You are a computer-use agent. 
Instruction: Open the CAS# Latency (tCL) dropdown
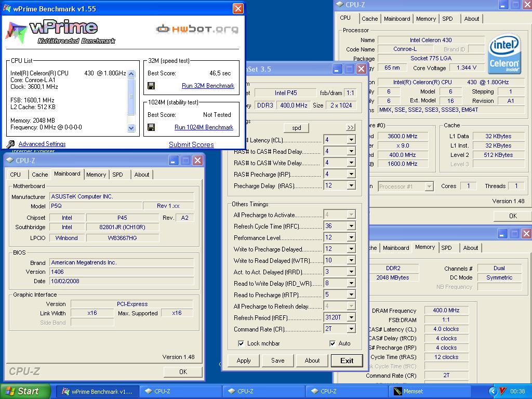pos(351,140)
